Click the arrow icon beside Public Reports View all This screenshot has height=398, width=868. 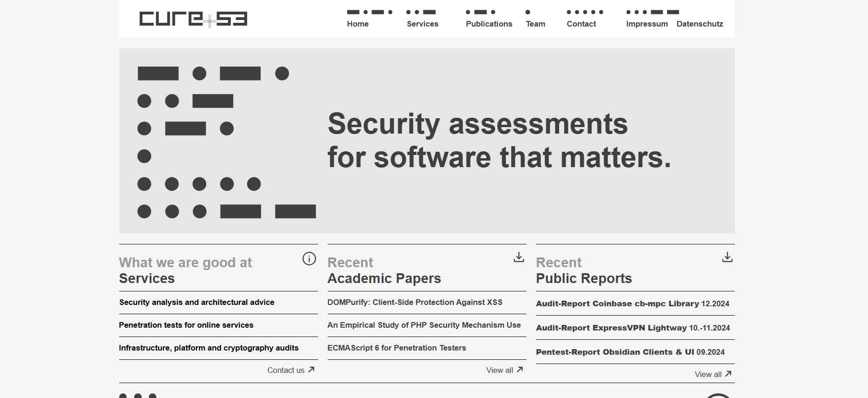728,374
